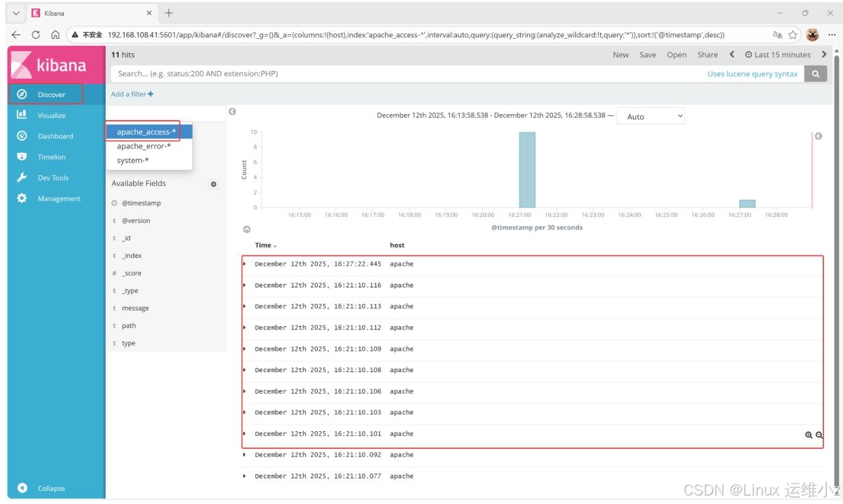The width and height of the screenshot is (843, 504).
Task: Click the tall 16:21:00 histogram bar
Action: [x=527, y=170]
